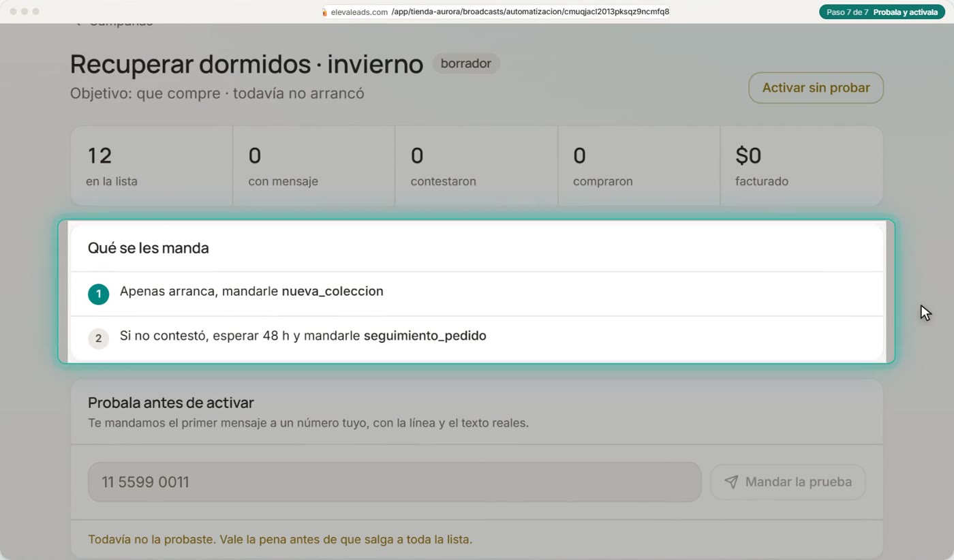Click the "Probala antes de activar" heading
954x560 pixels.
(x=171, y=403)
